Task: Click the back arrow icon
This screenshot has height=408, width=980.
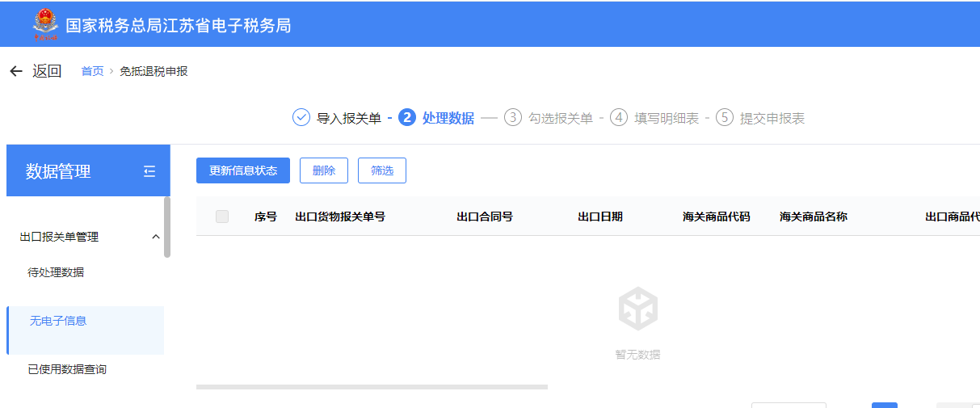Action: 16,71
